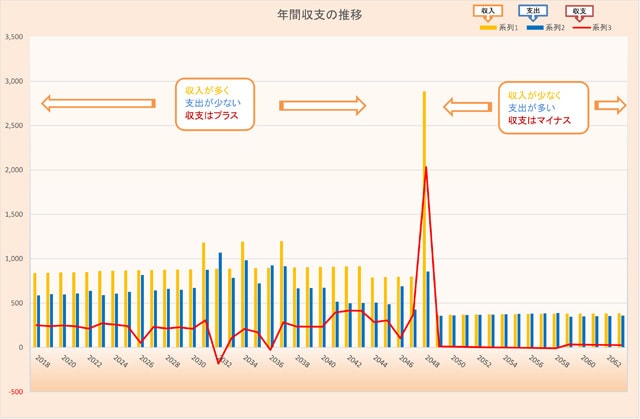Screen dimensions: 640x419
Task: Click the 2,000 y-axis label
Action: (14, 170)
